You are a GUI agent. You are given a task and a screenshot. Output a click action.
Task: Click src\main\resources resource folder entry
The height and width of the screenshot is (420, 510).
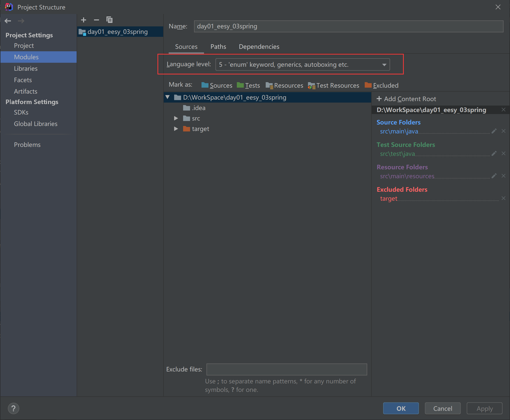coord(407,176)
